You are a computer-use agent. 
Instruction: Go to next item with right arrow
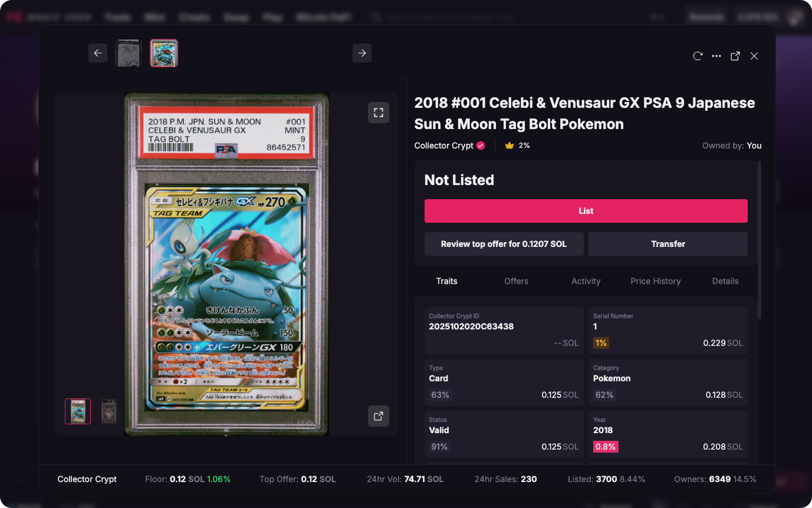362,53
